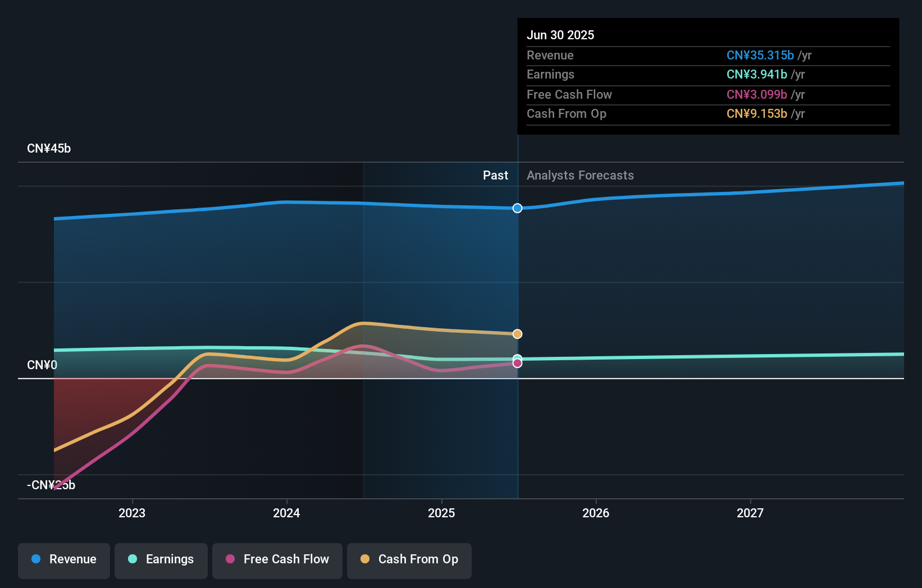Click the CN¥3.099b free cash flow value

pyautogui.click(x=757, y=94)
